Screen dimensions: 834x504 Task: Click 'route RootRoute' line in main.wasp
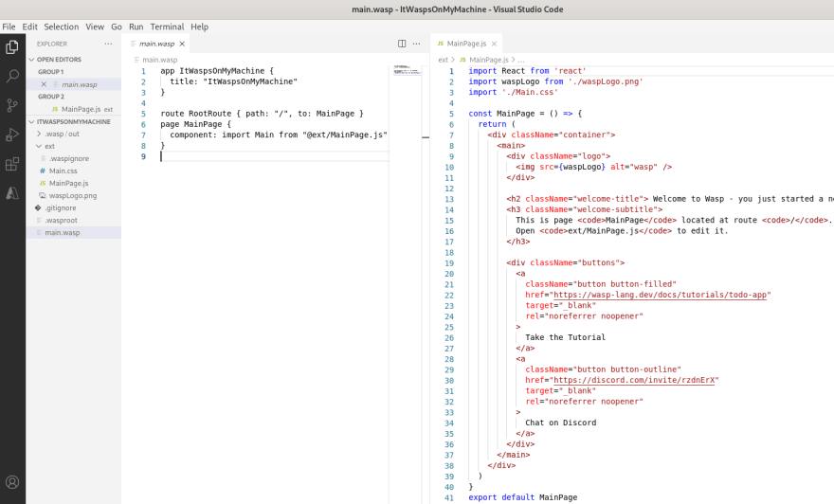pyautogui.click(x=262, y=114)
